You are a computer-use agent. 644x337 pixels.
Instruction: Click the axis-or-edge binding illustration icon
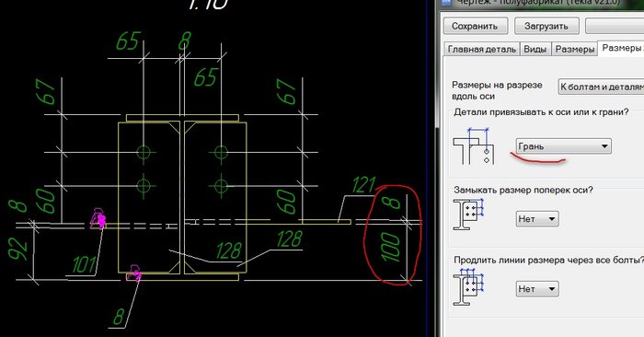point(474,145)
